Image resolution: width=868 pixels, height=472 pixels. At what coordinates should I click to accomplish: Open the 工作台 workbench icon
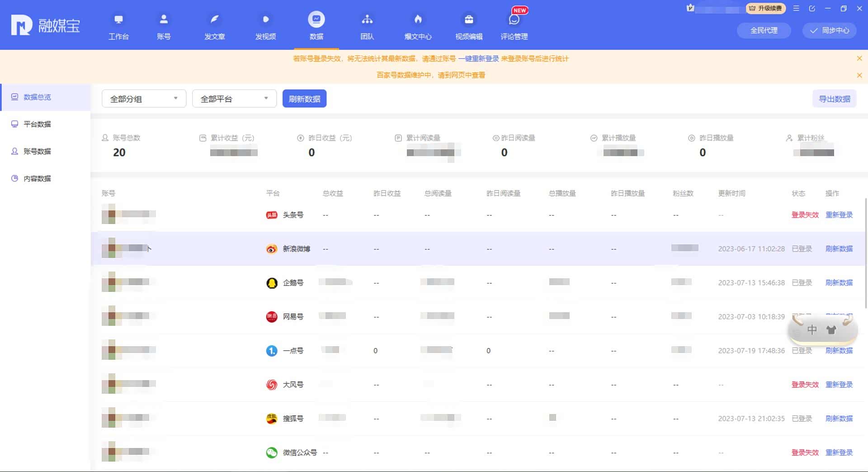(x=118, y=26)
